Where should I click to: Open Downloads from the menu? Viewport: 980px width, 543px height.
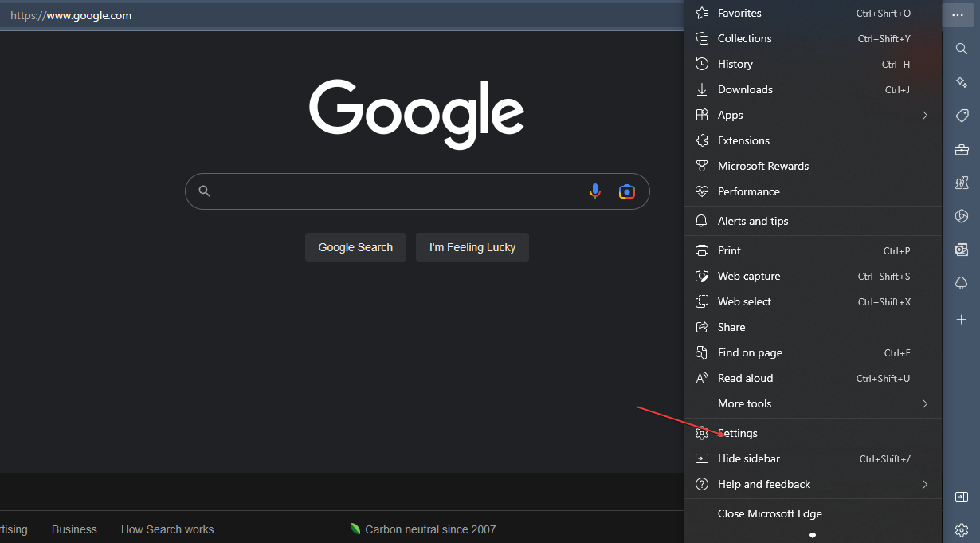[x=813, y=89]
